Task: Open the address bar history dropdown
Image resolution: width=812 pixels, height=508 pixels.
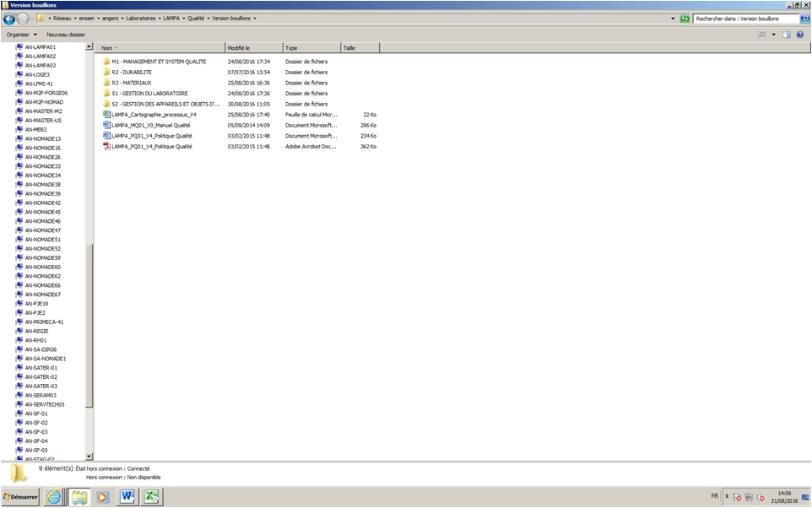Action: click(x=673, y=19)
